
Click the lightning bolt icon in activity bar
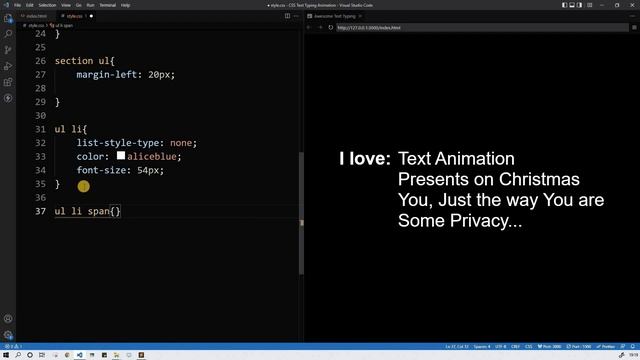pyautogui.click(x=8, y=98)
